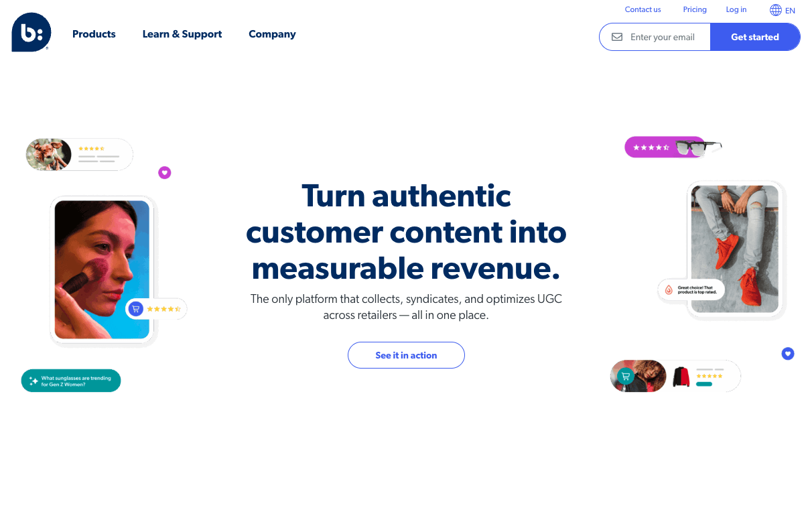Image resolution: width=812 pixels, height=524 pixels.
Task: Click the sparkle icon in teal trending bubble
Action: click(33, 381)
